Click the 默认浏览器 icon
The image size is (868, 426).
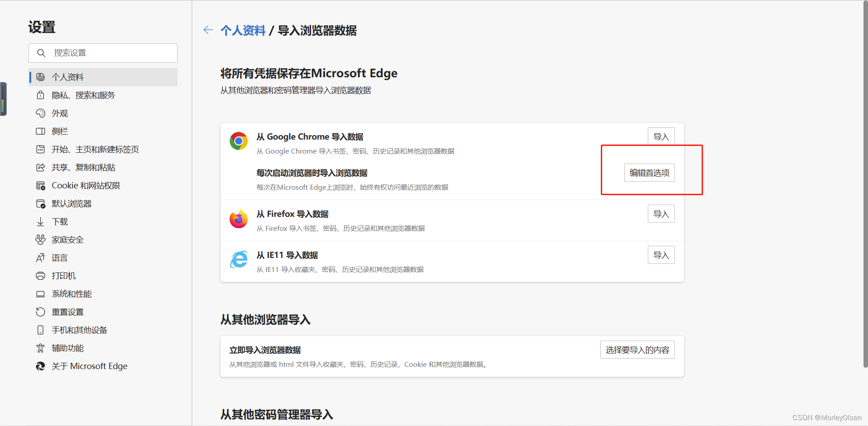point(40,203)
